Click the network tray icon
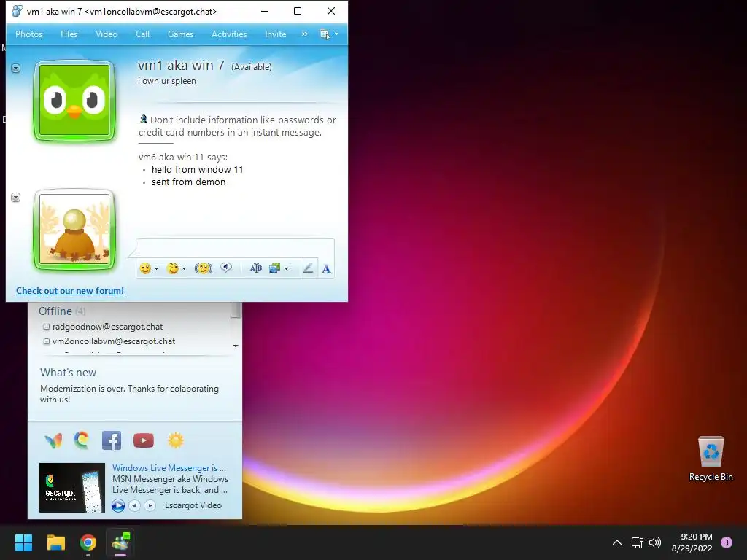 (x=638, y=542)
